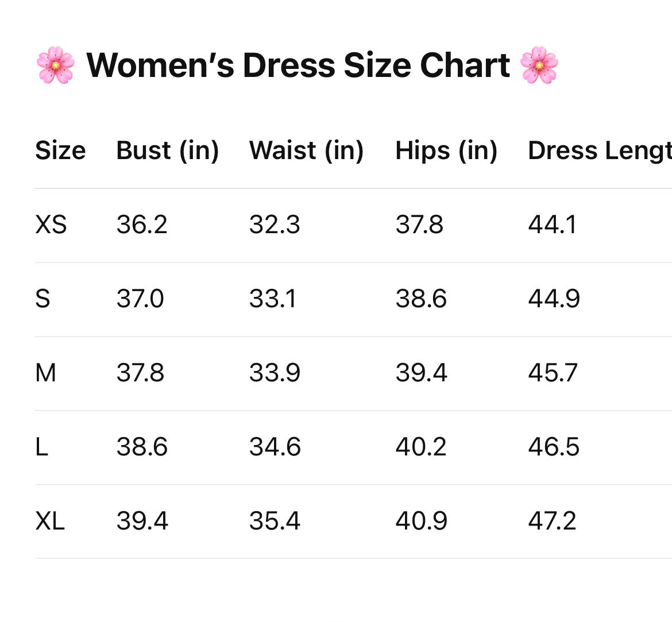The width and height of the screenshot is (672, 622).
Task: Click XS bust value 36.2
Action: pos(142,225)
